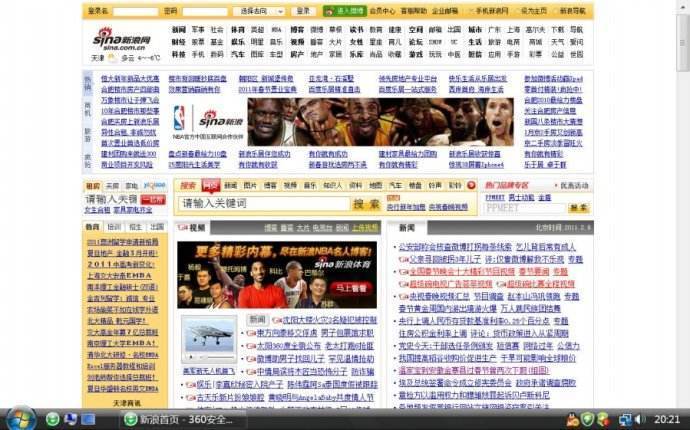Open the 博客 blog navigation link
The width and height of the screenshot is (690, 430).
pos(297,30)
